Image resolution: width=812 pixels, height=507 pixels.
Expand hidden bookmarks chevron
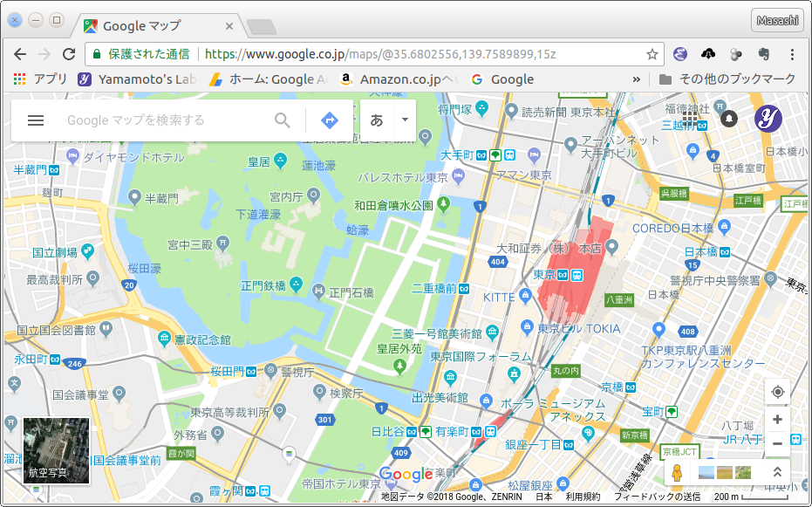pos(637,79)
